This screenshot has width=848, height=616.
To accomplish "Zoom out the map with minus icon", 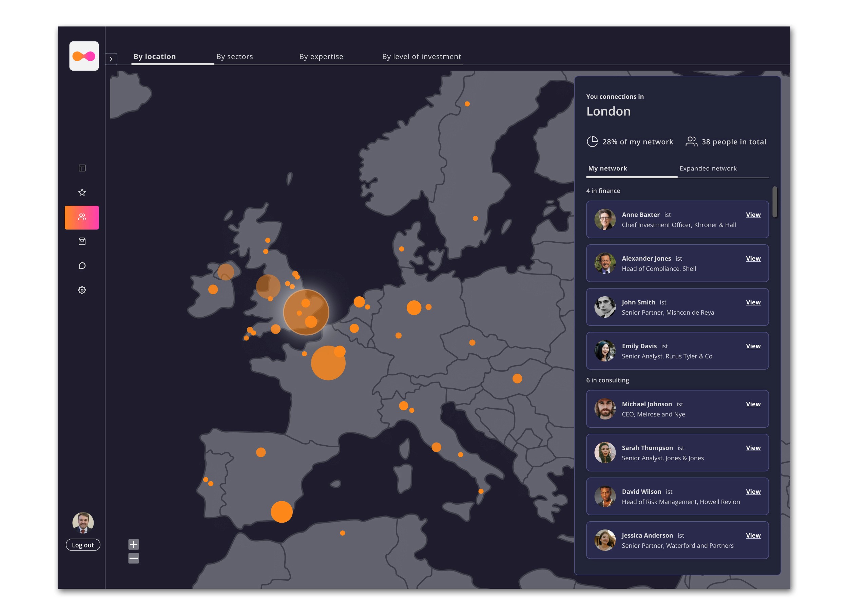I will click(x=134, y=558).
